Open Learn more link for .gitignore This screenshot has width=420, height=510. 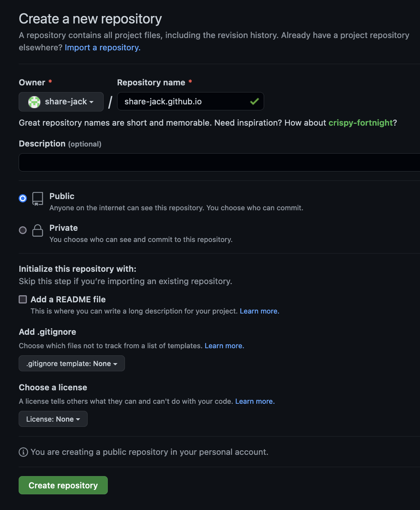tap(224, 346)
